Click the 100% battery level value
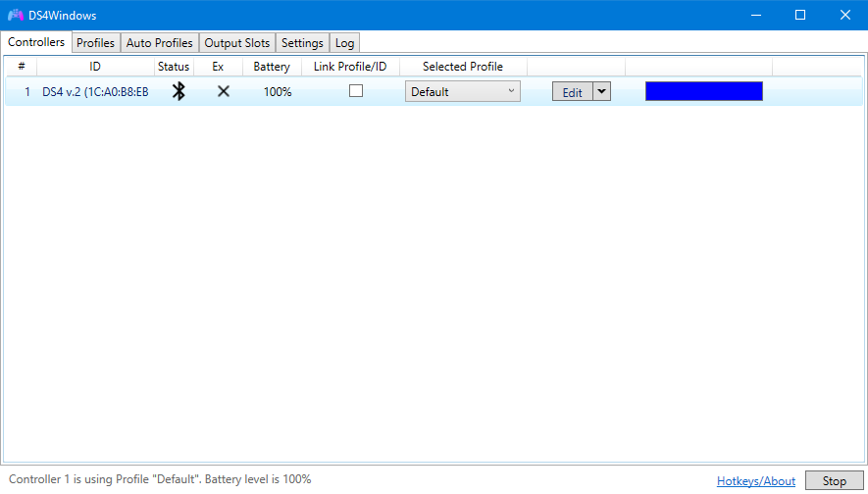The height and width of the screenshot is (494, 868). pyautogui.click(x=277, y=91)
